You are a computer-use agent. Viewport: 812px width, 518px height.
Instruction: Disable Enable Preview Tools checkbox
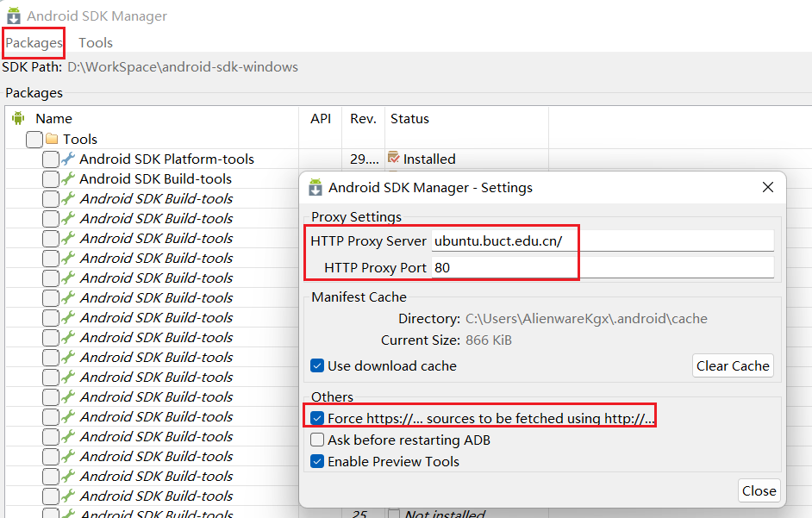click(317, 461)
